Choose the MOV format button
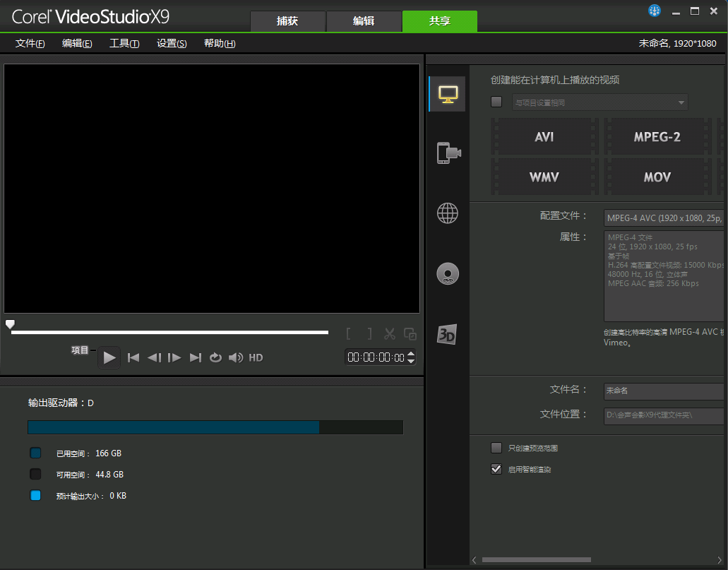This screenshot has height=570, width=728. click(x=657, y=177)
